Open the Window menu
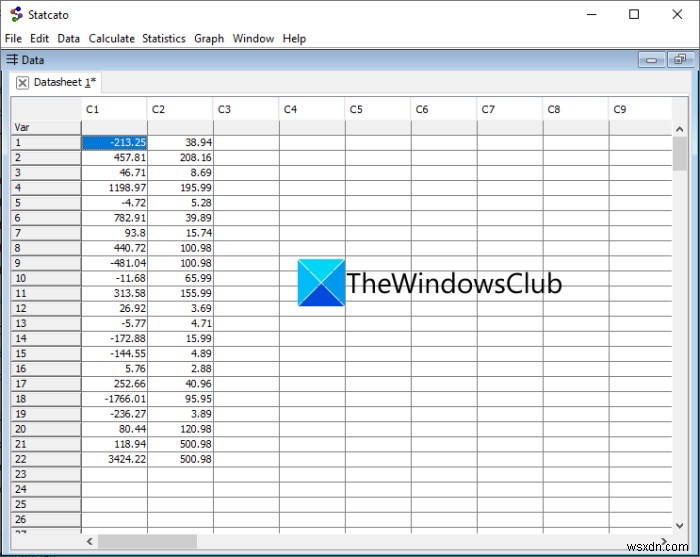 (253, 38)
